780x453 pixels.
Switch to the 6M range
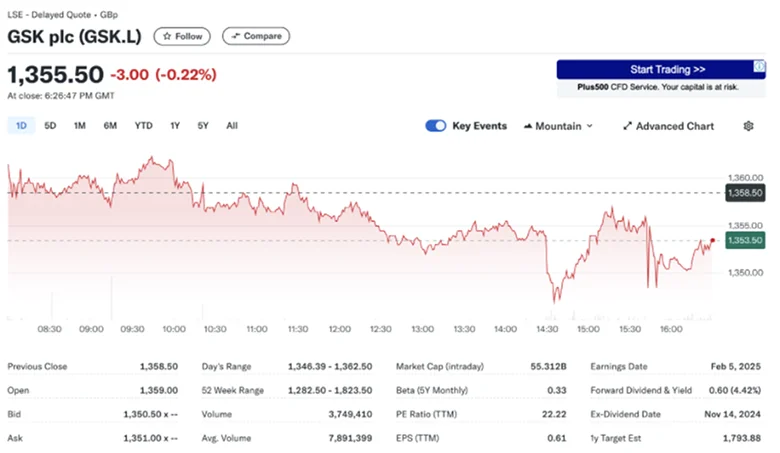110,126
